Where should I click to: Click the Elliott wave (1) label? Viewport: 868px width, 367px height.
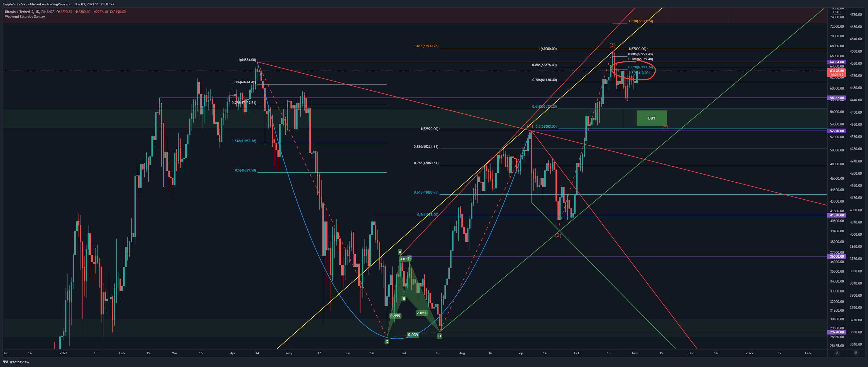point(530,126)
